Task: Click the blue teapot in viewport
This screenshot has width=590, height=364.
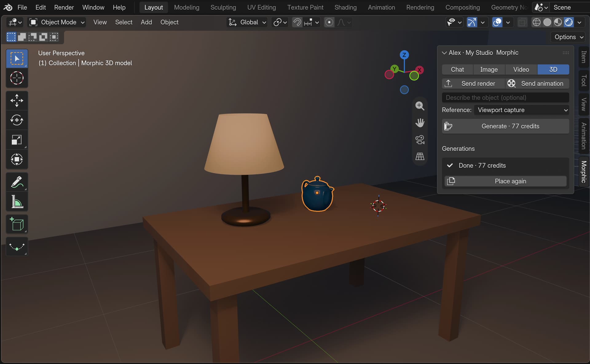Action: pyautogui.click(x=317, y=194)
